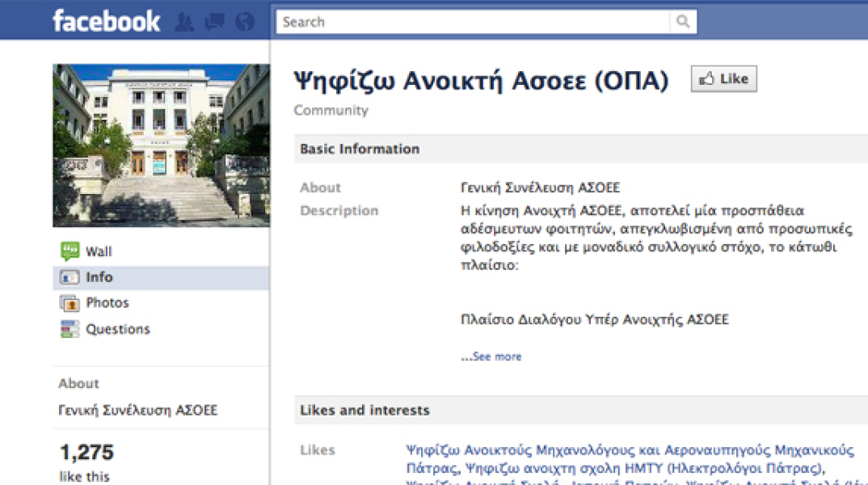Click the Photos icon in the sidebar
868x485 pixels.
[70, 303]
